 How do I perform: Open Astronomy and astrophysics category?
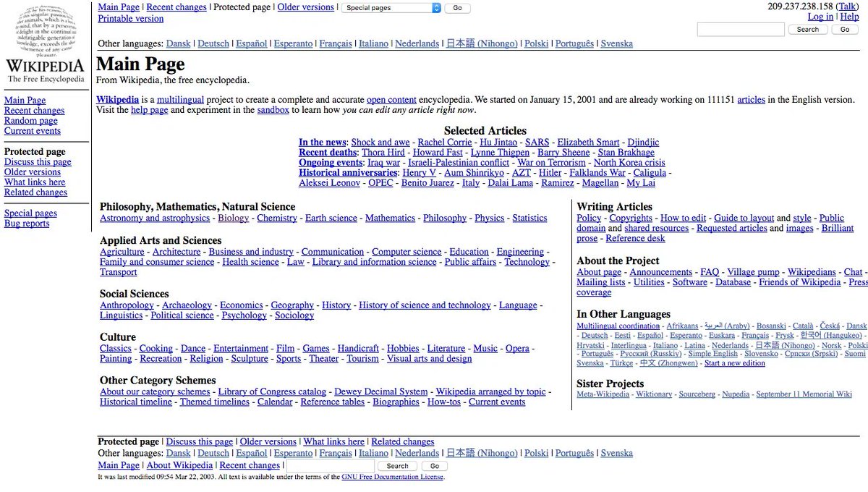pyautogui.click(x=155, y=218)
